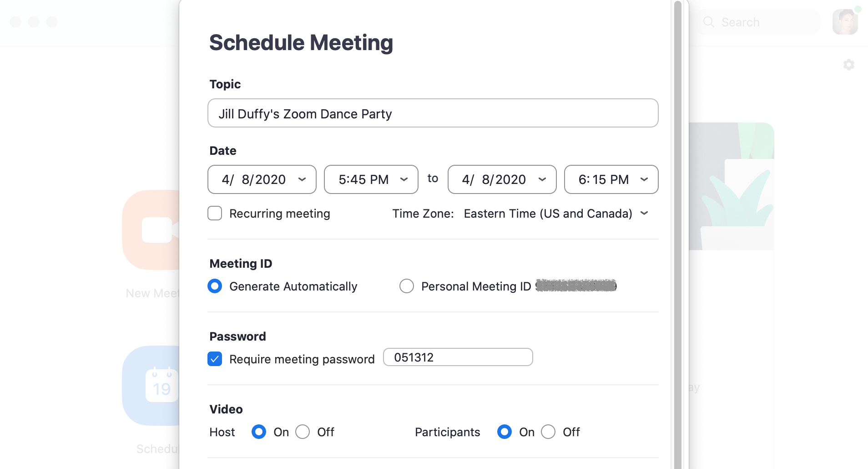Click the orange New Meeting camera icon
Screen dimensions: 868x469
coord(151,230)
